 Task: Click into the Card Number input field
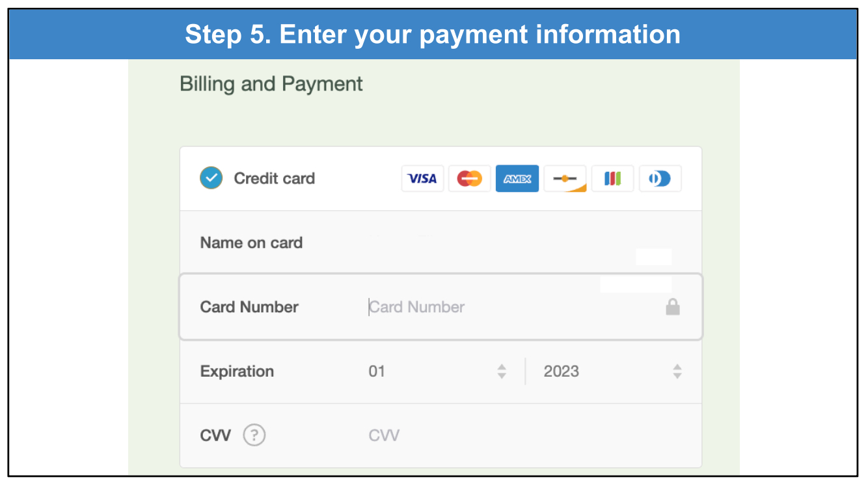(508, 307)
